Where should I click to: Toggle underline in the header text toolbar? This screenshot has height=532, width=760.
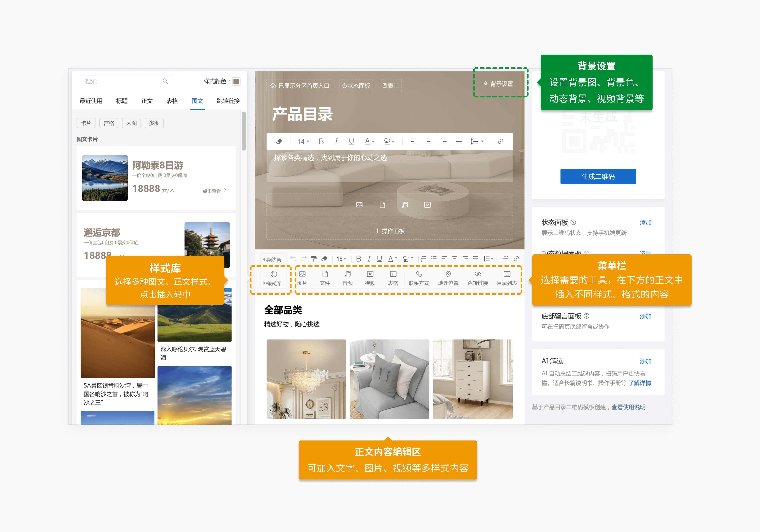click(351, 141)
